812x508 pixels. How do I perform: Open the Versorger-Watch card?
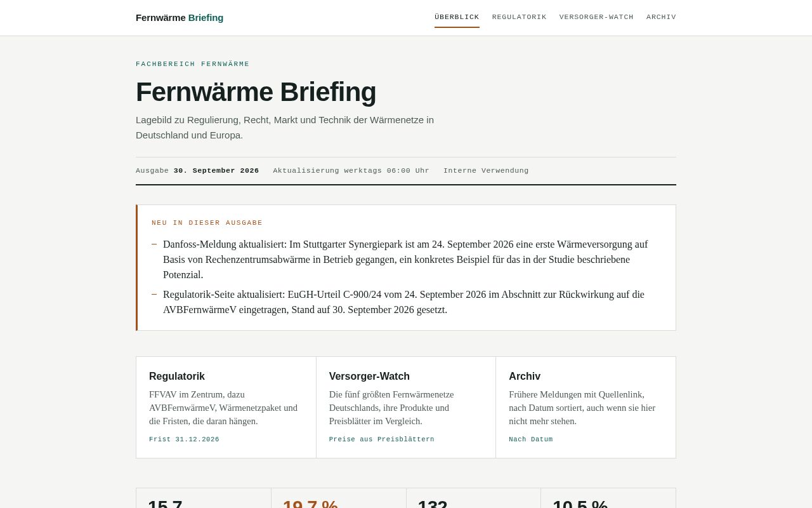point(406,407)
